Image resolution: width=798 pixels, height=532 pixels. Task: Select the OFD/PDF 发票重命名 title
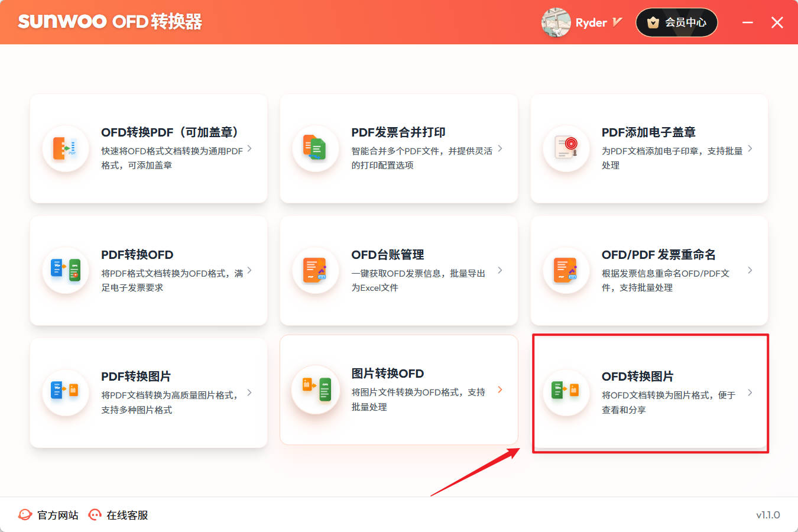(x=658, y=255)
